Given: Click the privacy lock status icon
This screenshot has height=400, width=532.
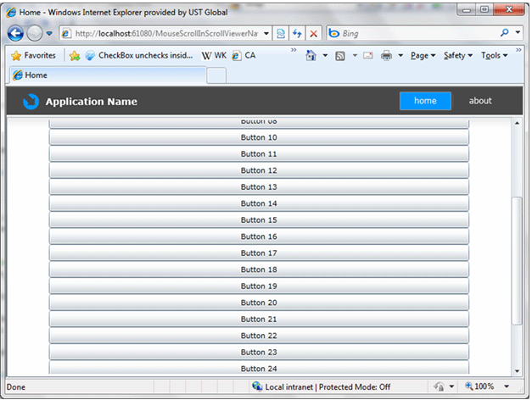Looking at the screenshot, I should tap(439, 386).
